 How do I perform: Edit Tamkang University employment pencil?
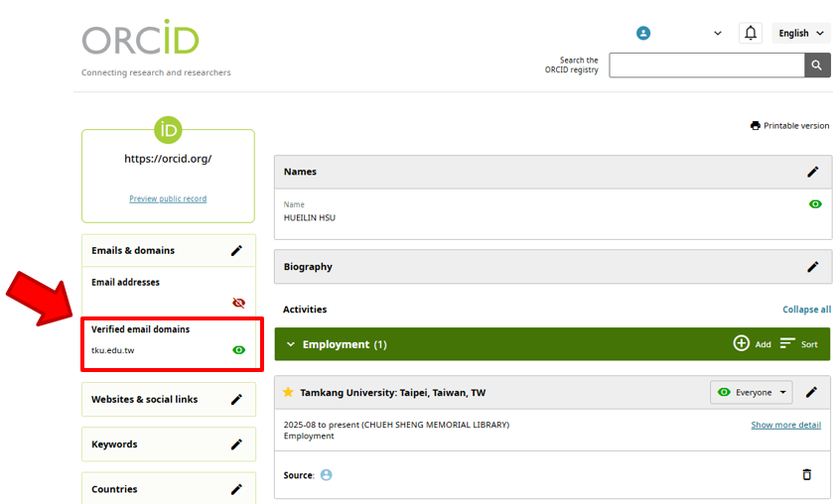click(x=811, y=393)
